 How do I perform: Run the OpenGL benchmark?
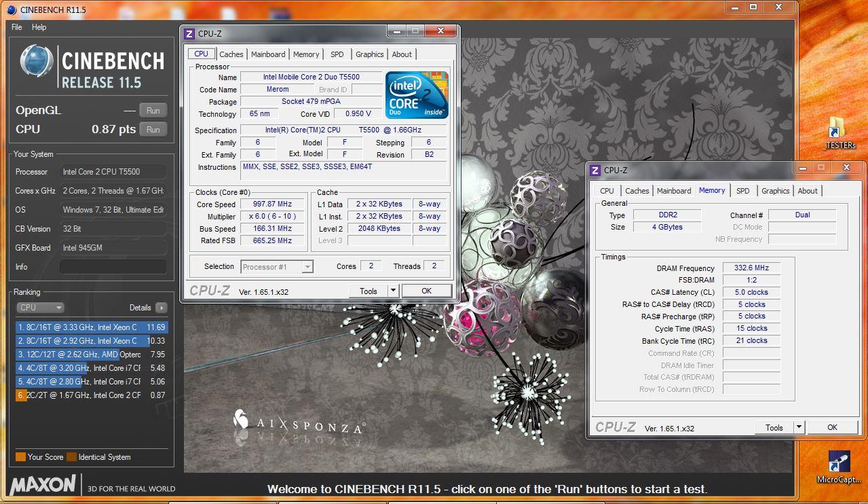tap(153, 110)
